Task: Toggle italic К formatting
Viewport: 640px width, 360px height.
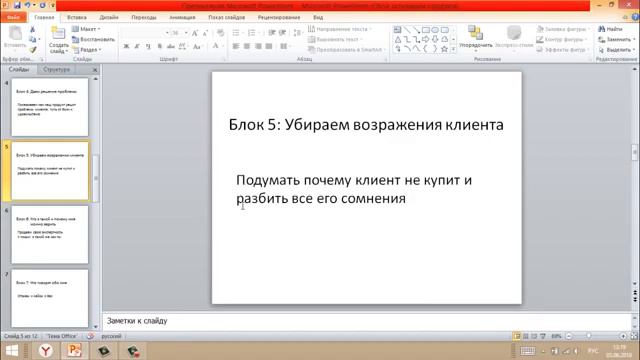Action: pos(137,46)
